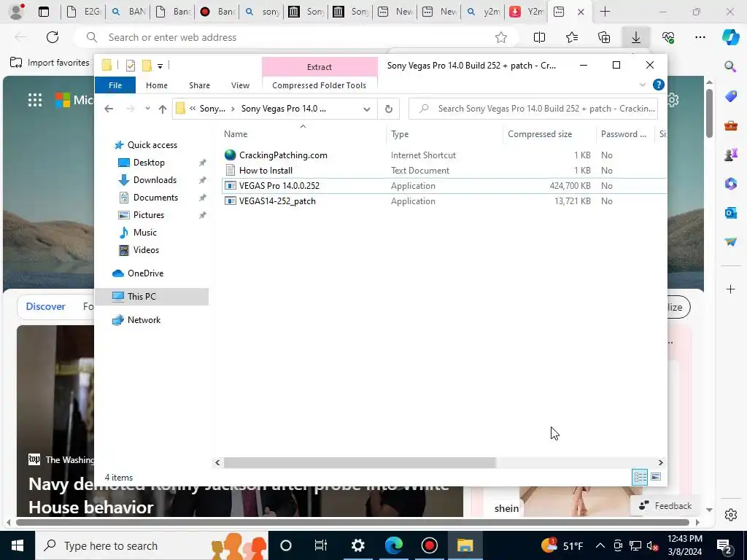Switch to details view layout icon
The height and width of the screenshot is (560, 747).
click(x=640, y=477)
